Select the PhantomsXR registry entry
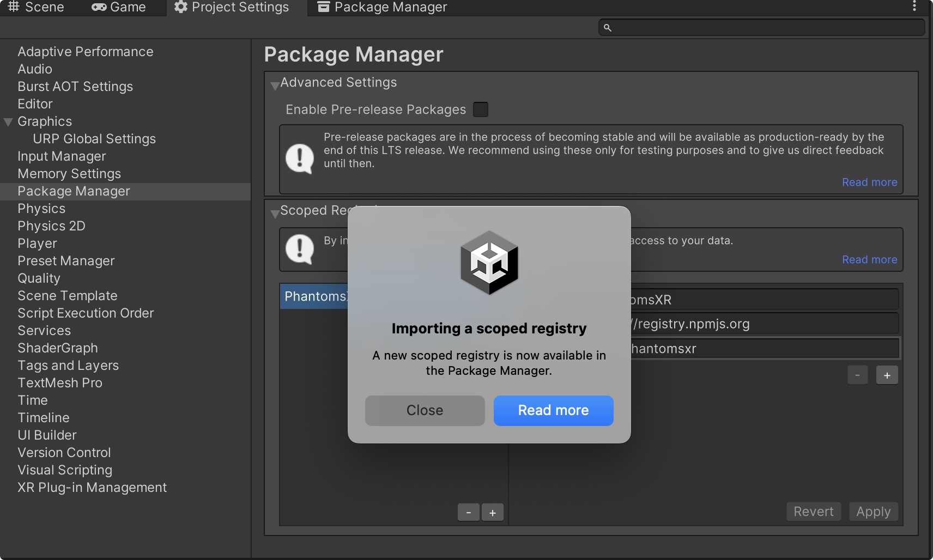Viewport: 933px width, 560px height. [x=314, y=296]
